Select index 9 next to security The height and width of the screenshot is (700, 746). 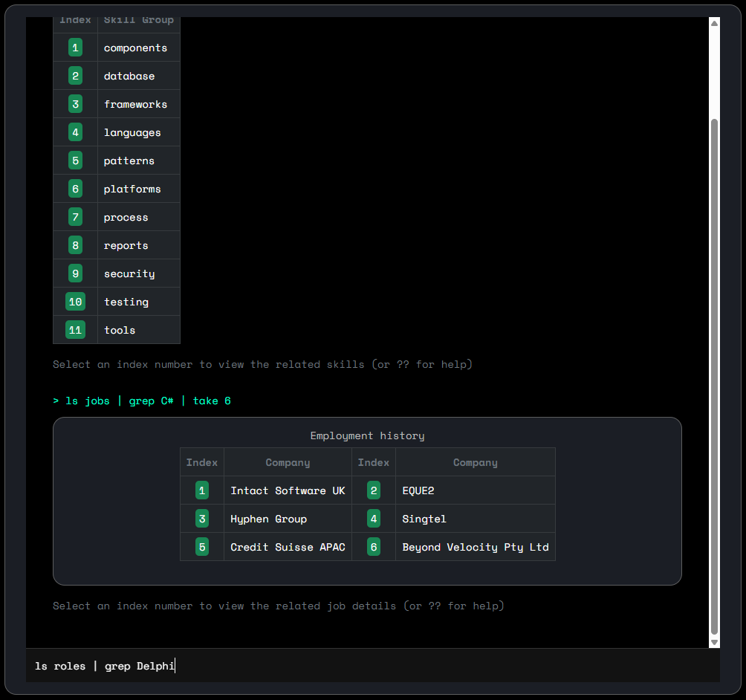click(x=75, y=273)
